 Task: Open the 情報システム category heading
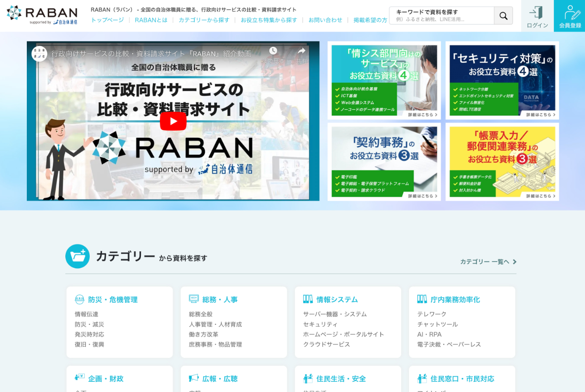pyautogui.click(x=337, y=299)
